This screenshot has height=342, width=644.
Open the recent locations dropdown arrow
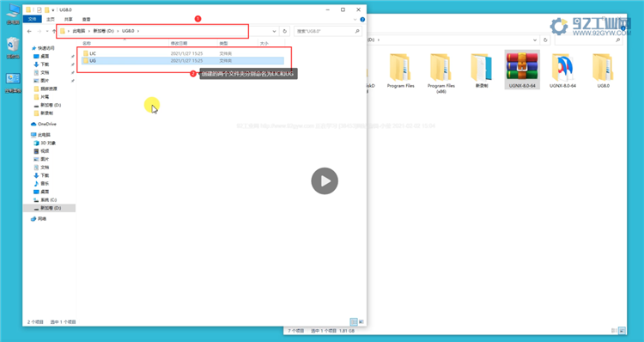(x=47, y=31)
